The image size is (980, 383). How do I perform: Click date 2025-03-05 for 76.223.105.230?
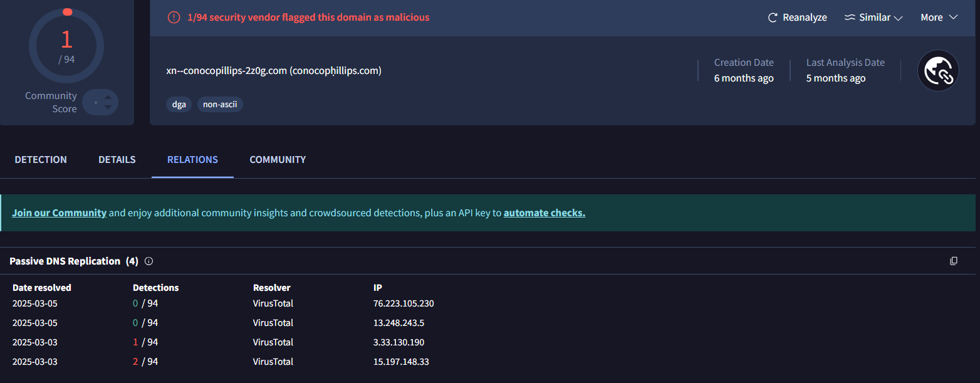(35, 303)
